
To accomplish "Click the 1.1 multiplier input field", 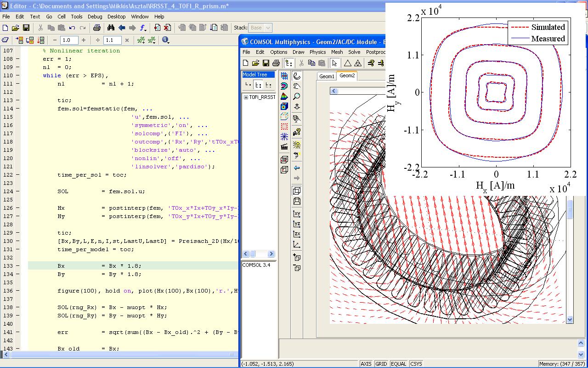I will click(112, 40).
